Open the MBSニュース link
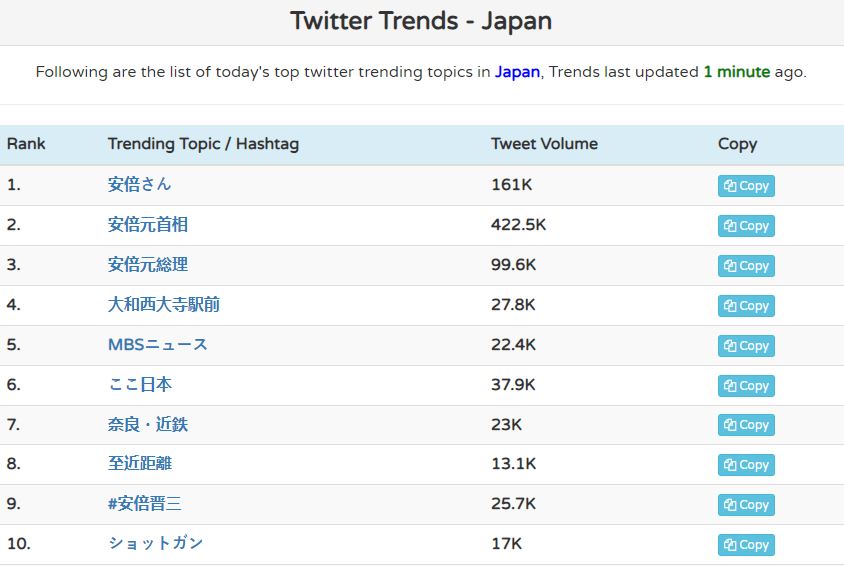Viewport: 844px width, 566px height. (x=157, y=345)
